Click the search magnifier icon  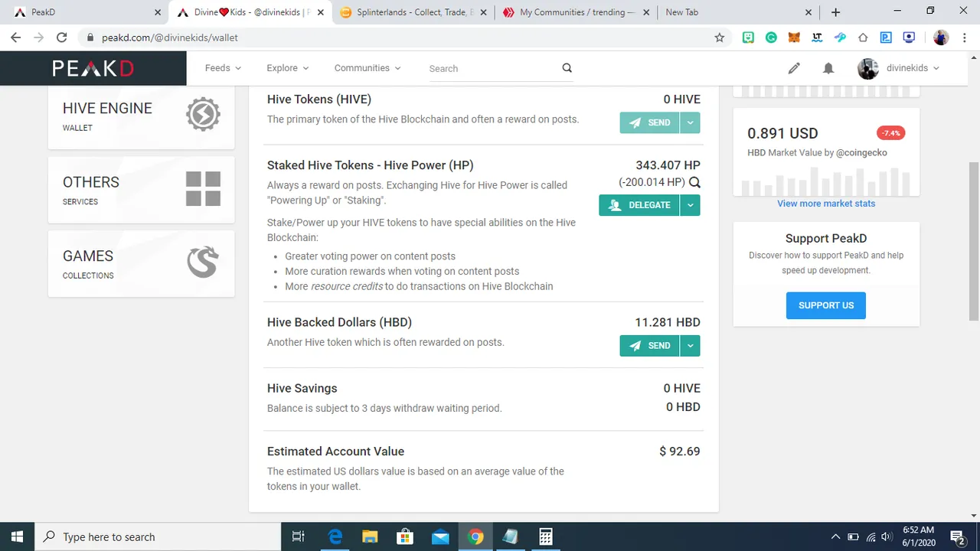pyautogui.click(x=567, y=68)
